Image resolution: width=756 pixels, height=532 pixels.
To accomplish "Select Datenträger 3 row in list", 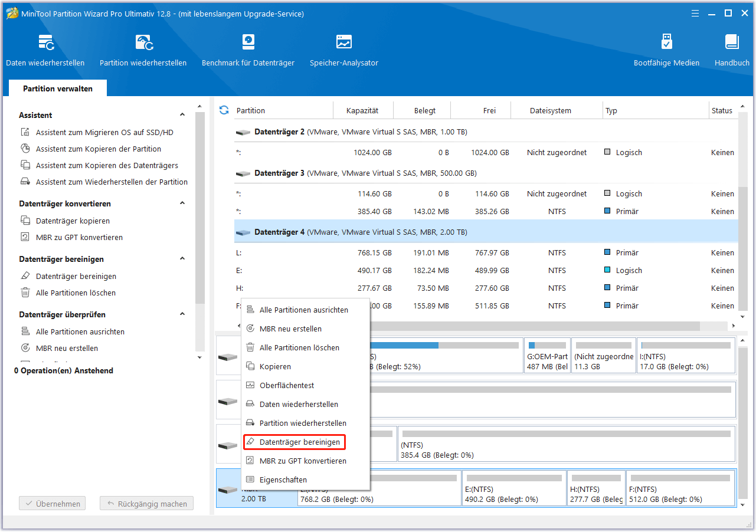I will coord(486,173).
